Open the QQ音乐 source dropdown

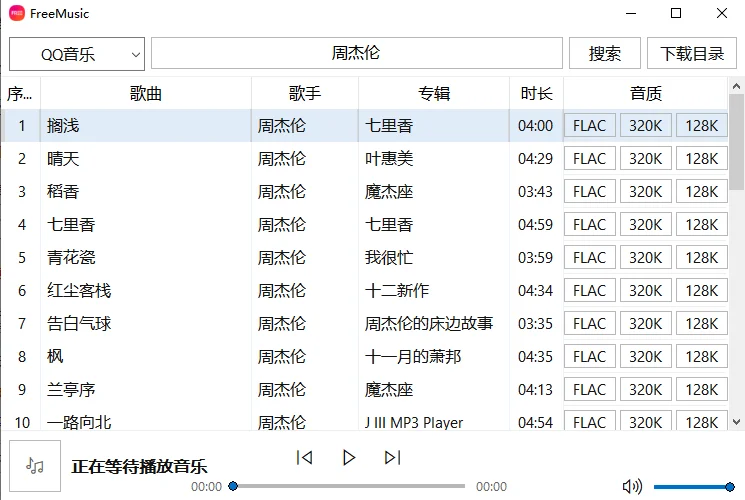click(77, 54)
